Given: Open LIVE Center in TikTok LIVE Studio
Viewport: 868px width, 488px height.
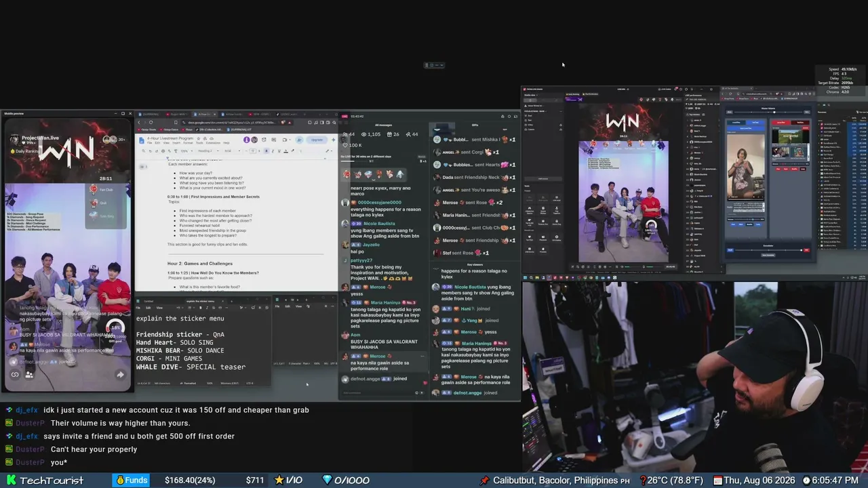Looking at the screenshot, I should click(666, 89).
